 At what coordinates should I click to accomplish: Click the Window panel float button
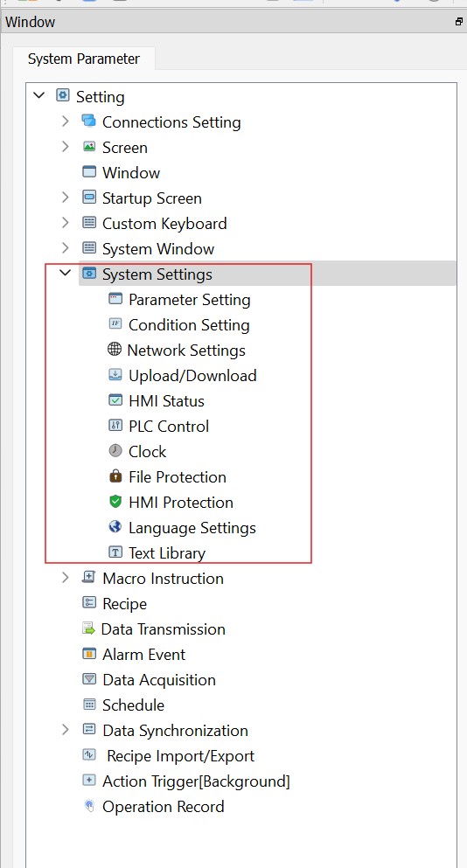click(x=458, y=22)
